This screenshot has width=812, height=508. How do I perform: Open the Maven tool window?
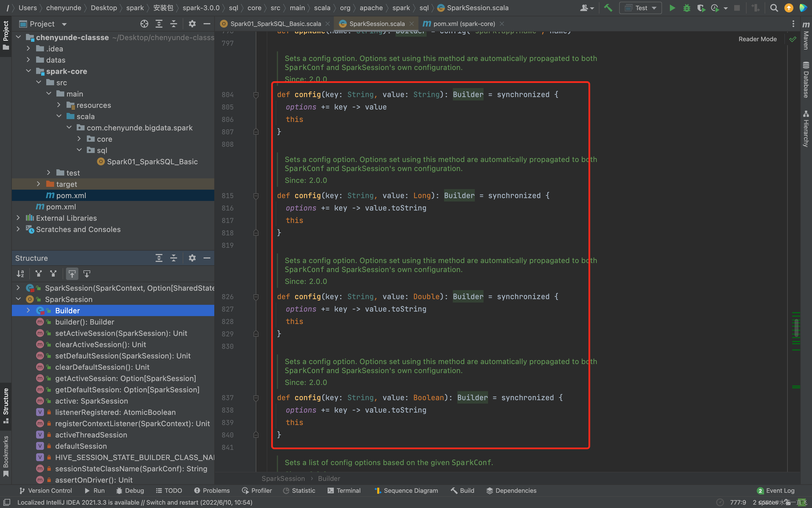click(806, 36)
